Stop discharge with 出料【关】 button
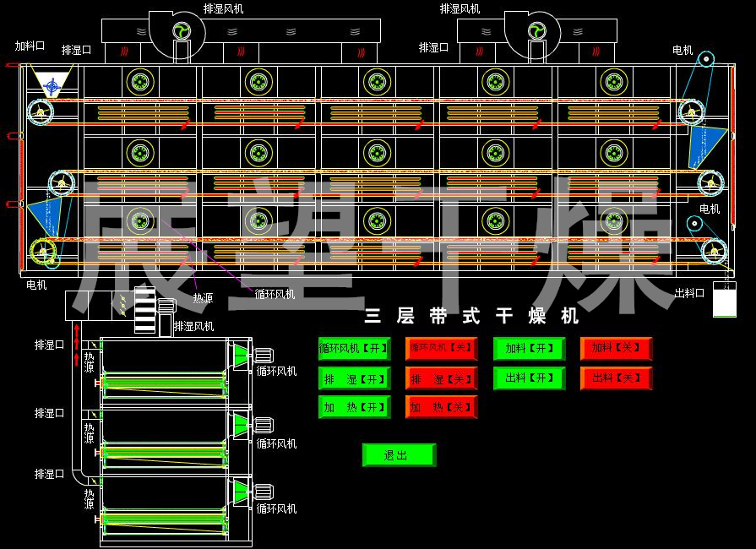The image size is (756, 549). (616, 378)
